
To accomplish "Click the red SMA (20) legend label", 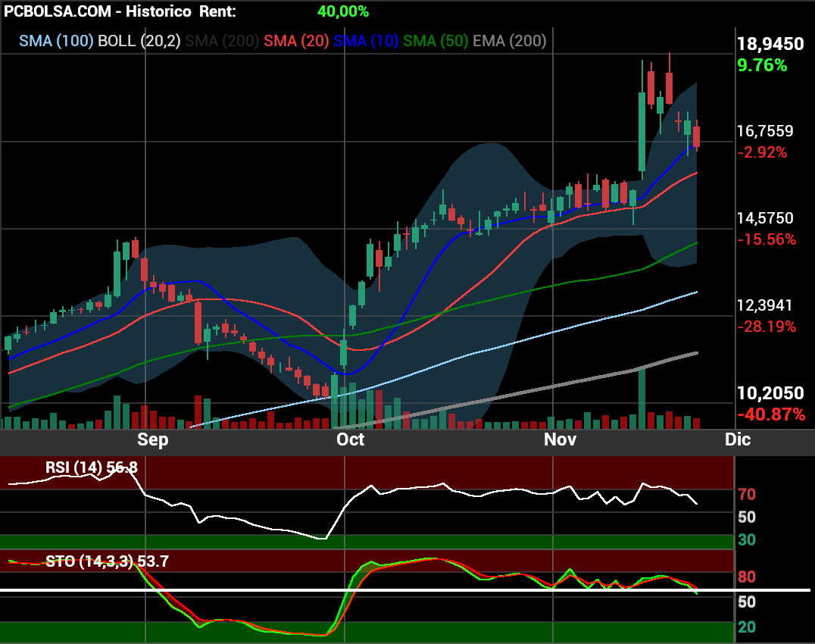I will (296, 41).
